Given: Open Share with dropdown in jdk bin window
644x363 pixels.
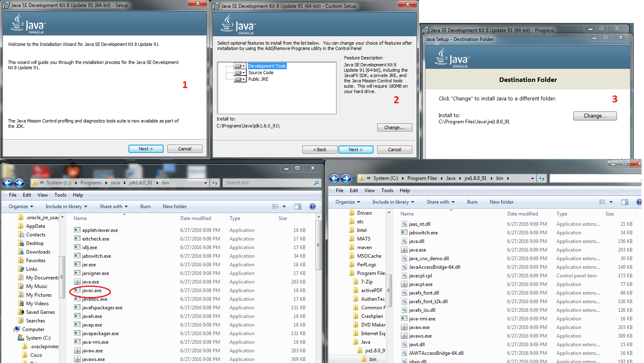Looking at the screenshot, I should (x=114, y=206).
